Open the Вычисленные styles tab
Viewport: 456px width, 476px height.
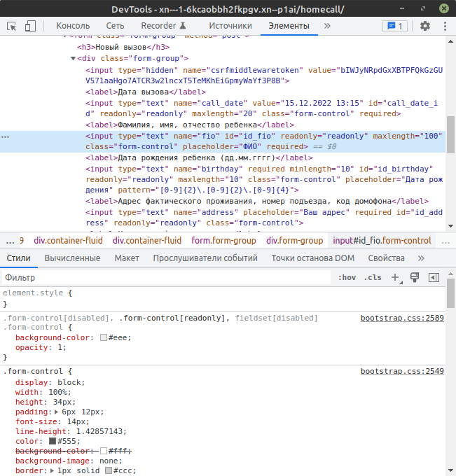tap(72, 258)
